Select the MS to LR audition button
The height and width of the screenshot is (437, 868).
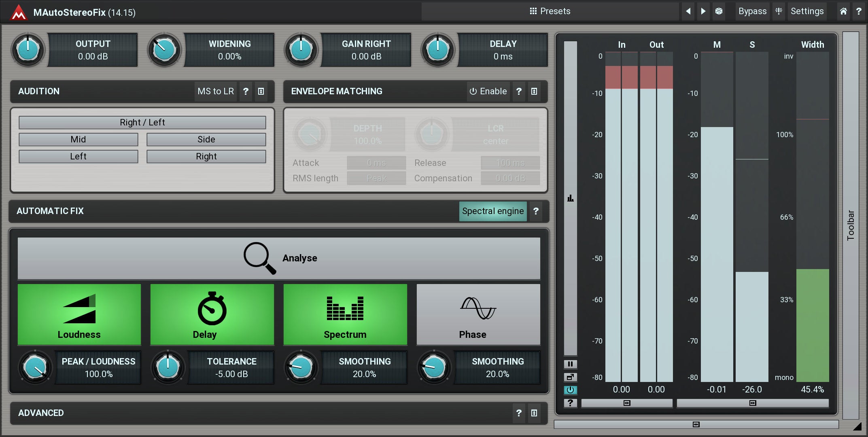(215, 91)
